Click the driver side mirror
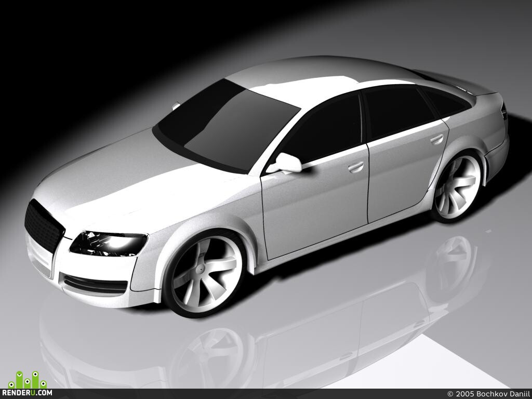Image resolution: width=532 pixels, height=399 pixels. point(285,163)
